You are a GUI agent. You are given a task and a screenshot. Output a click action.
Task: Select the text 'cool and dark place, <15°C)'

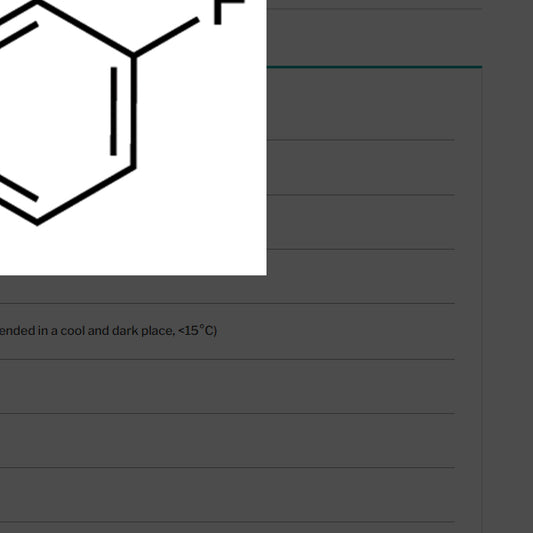(139, 330)
